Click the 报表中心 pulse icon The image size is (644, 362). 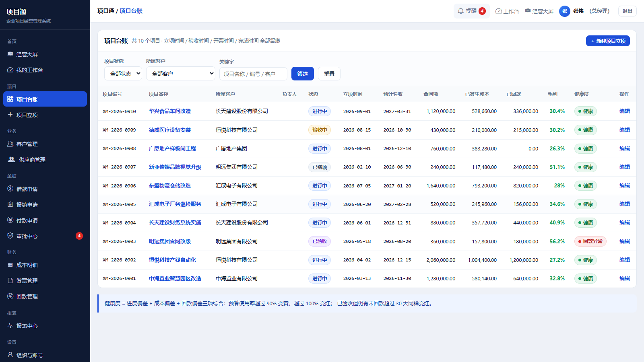10,326
